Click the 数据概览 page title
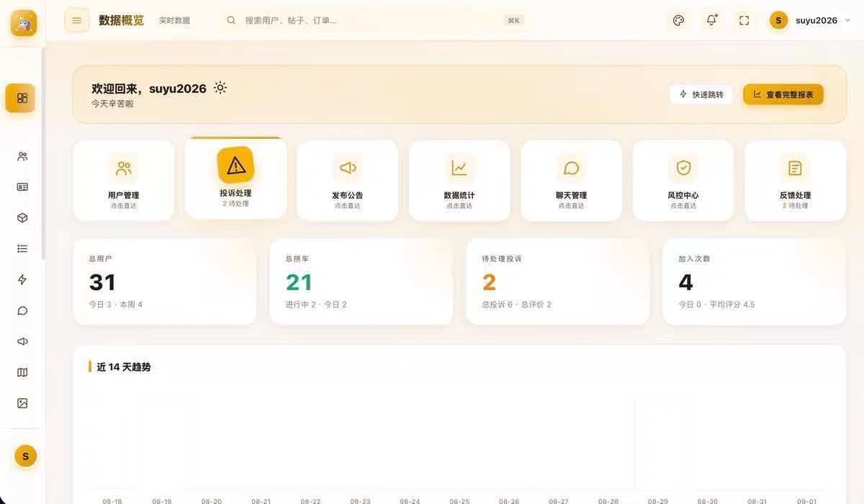 (x=121, y=20)
